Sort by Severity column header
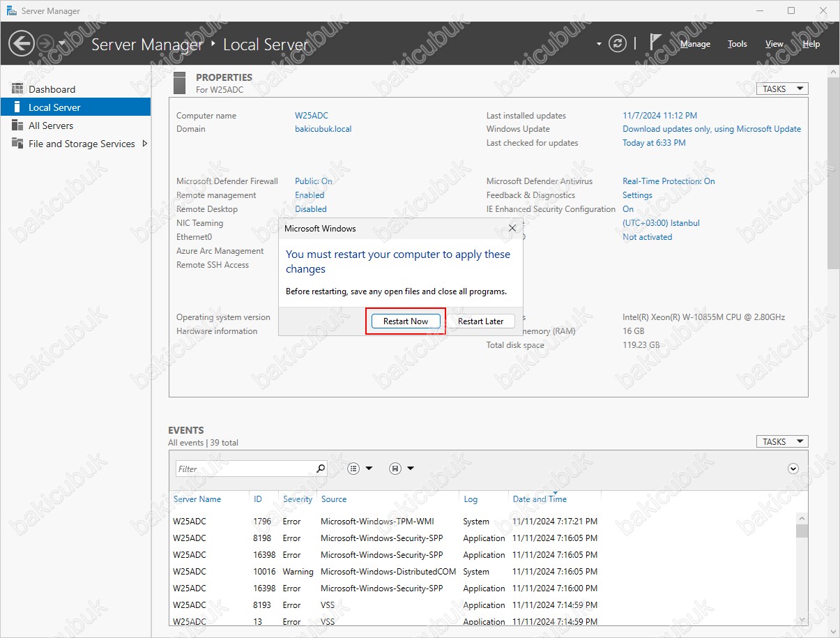840x638 pixels. (x=298, y=499)
